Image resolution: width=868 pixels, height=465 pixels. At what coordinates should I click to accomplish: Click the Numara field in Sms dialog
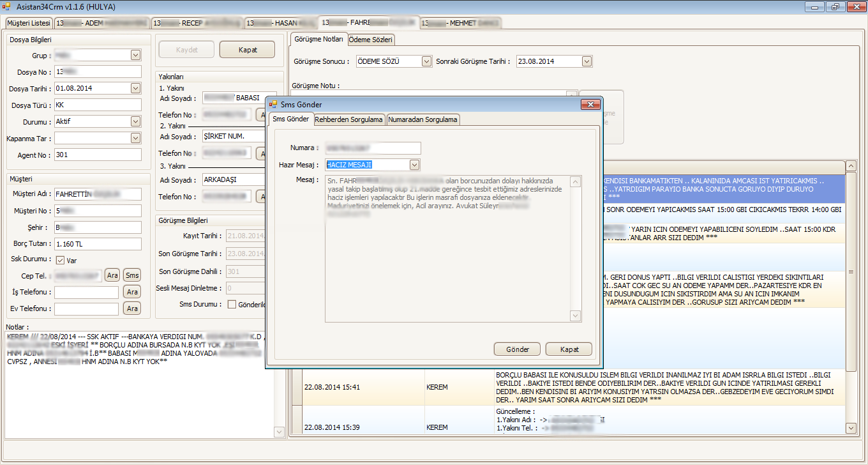coord(373,148)
